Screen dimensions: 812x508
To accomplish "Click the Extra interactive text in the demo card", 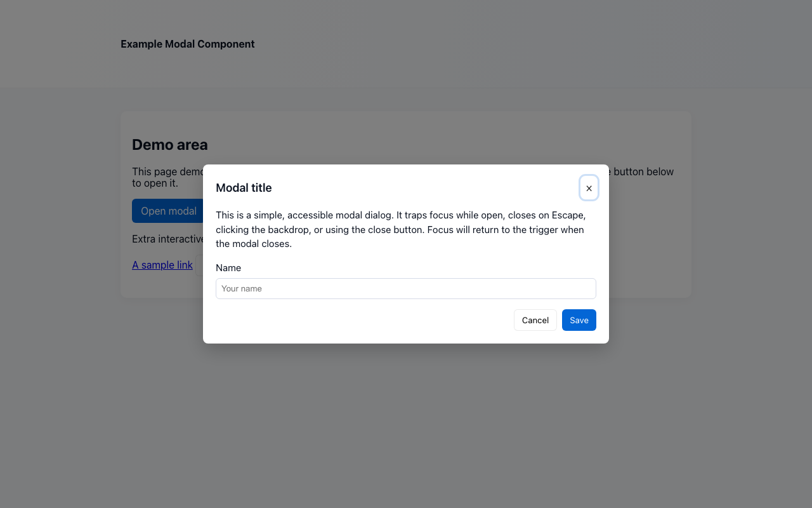I will coord(167,239).
